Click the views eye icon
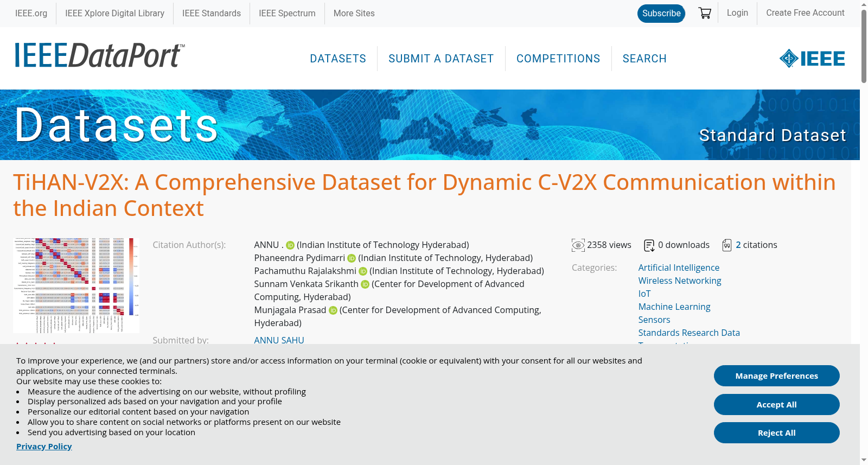Screen dimensions: 868x465 [x=578, y=245]
